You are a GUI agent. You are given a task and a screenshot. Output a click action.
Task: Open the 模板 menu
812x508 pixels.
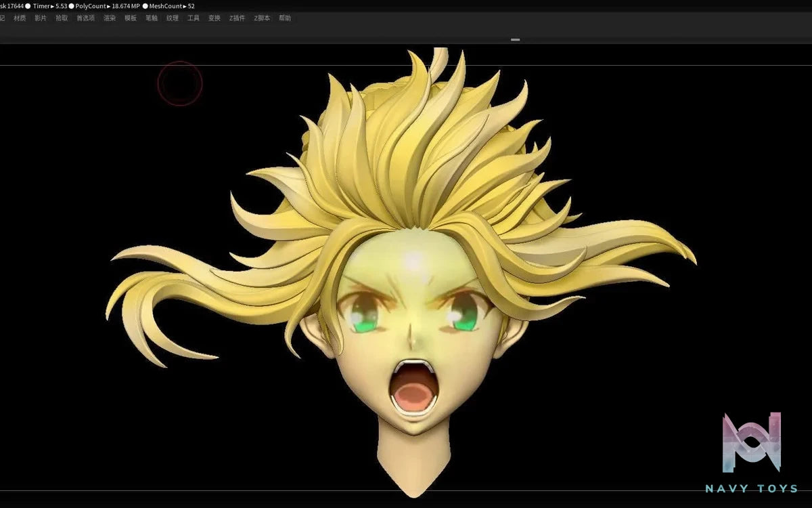(x=131, y=18)
